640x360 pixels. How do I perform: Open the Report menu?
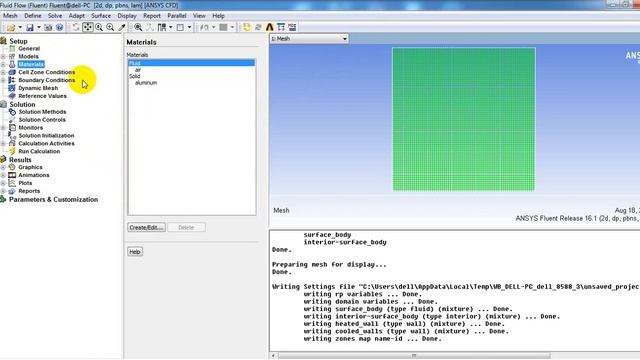coord(152,16)
